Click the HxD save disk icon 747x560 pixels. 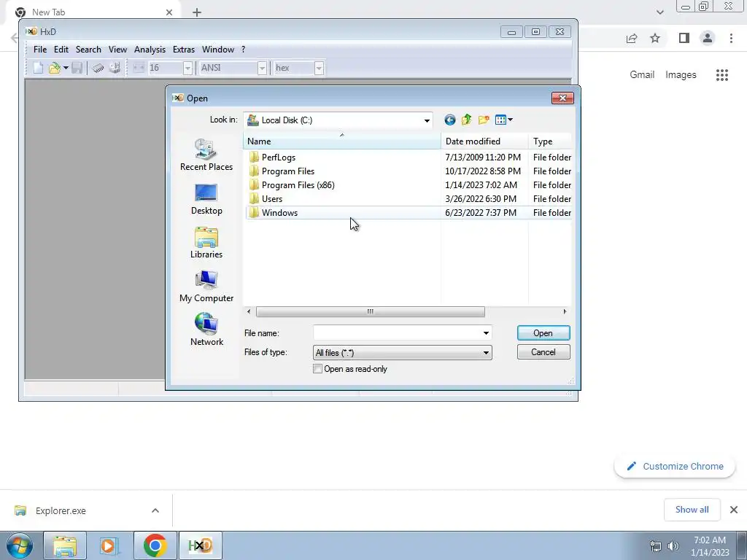point(77,68)
